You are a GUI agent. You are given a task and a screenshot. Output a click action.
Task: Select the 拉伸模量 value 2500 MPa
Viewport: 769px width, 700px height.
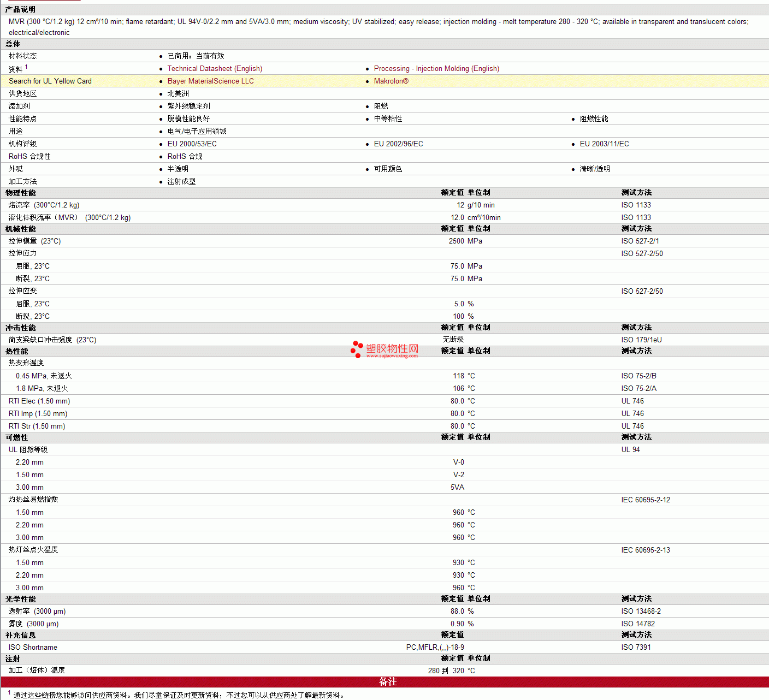465,241
